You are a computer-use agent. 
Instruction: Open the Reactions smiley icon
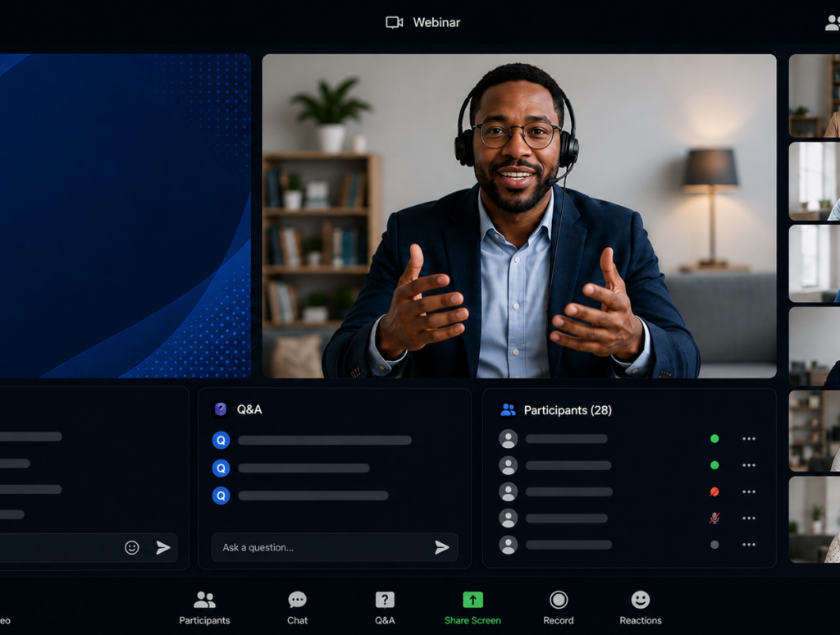[x=640, y=600]
